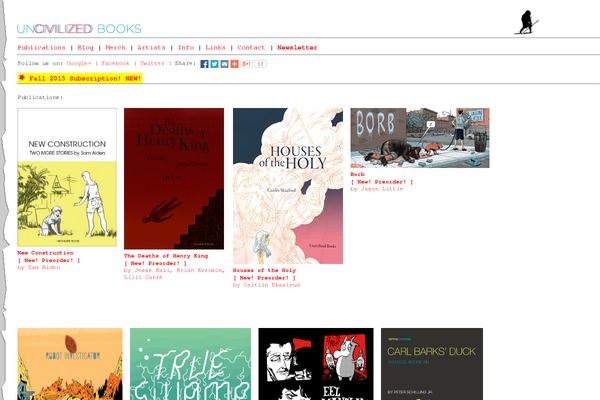Open the Blog menu item
The image size is (600, 400).
click(85, 47)
